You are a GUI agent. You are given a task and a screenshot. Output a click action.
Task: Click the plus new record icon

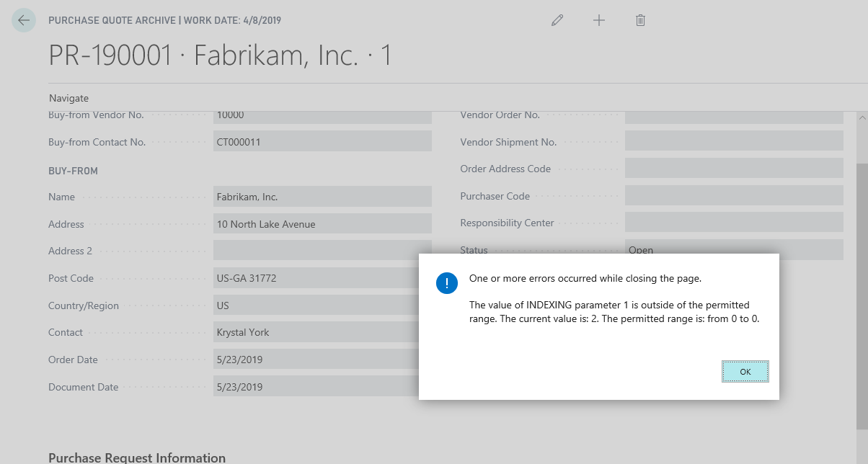click(x=599, y=20)
